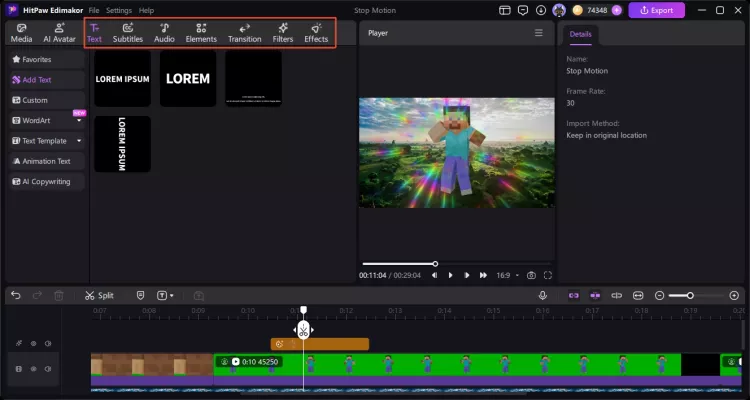The image size is (750, 400).
Task: Click the download icon in title bar
Action: coord(540,10)
